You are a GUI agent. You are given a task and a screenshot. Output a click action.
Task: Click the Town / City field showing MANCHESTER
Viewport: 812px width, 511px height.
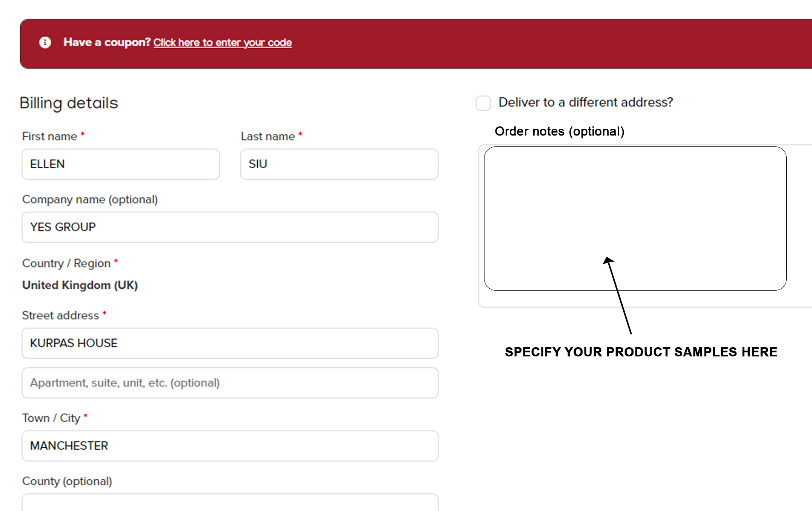(230, 446)
